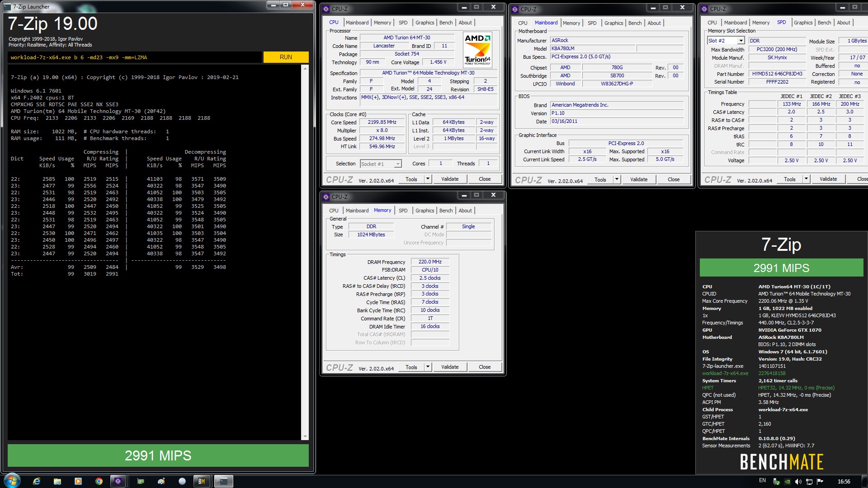Click Tools button in SPD window
The width and height of the screenshot is (868, 488).
789,179
